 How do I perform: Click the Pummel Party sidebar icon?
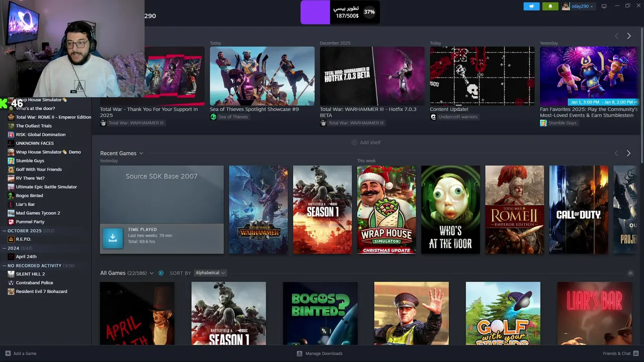(x=11, y=222)
